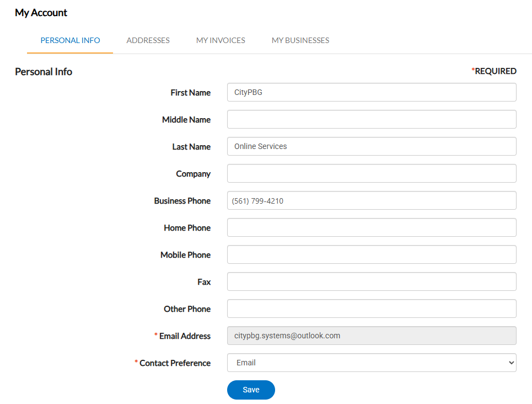This screenshot has height=404, width=532.
Task: Click the Business Phone field
Action: (x=372, y=200)
